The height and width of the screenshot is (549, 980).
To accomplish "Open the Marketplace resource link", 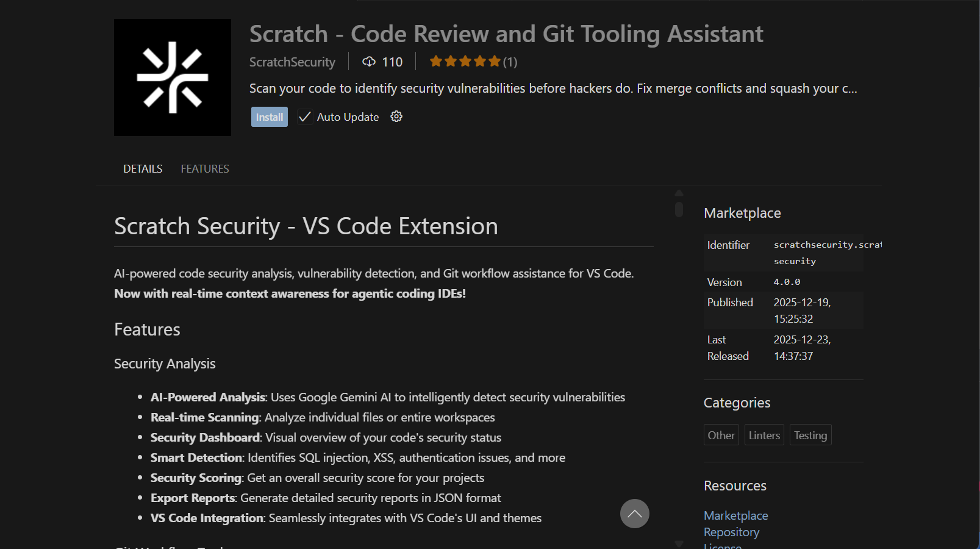I will tap(735, 515).
